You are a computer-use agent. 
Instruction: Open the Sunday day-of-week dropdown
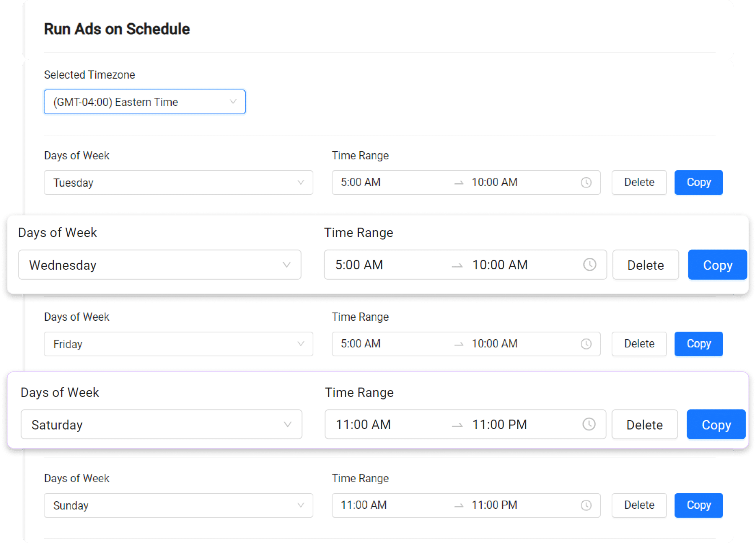(178, 505)
